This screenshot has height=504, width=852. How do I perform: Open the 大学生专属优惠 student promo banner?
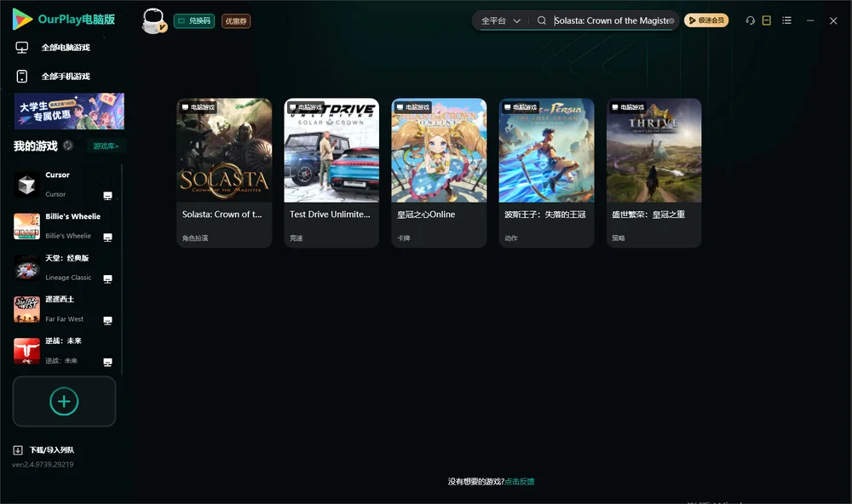click(x=70, y=112)
